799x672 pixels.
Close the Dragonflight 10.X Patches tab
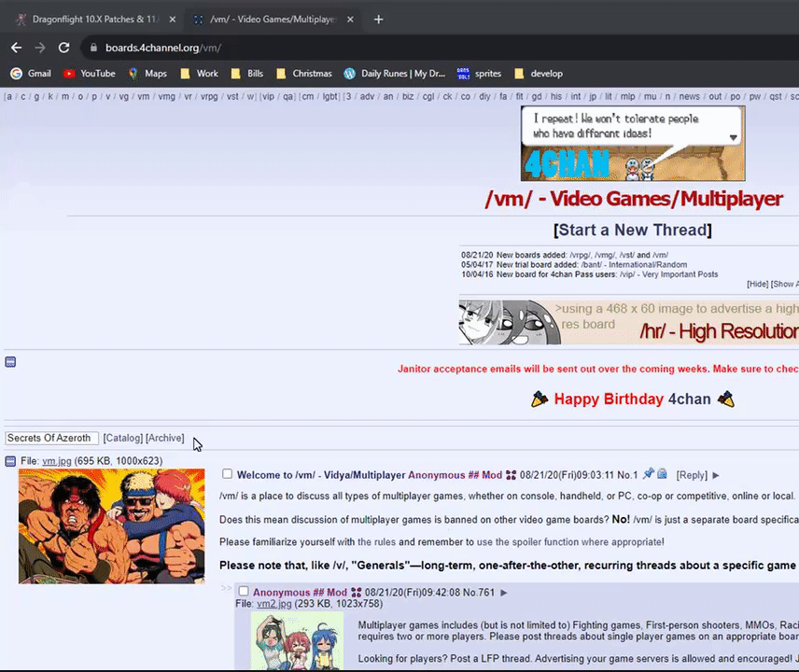click(x=173, y=20)
